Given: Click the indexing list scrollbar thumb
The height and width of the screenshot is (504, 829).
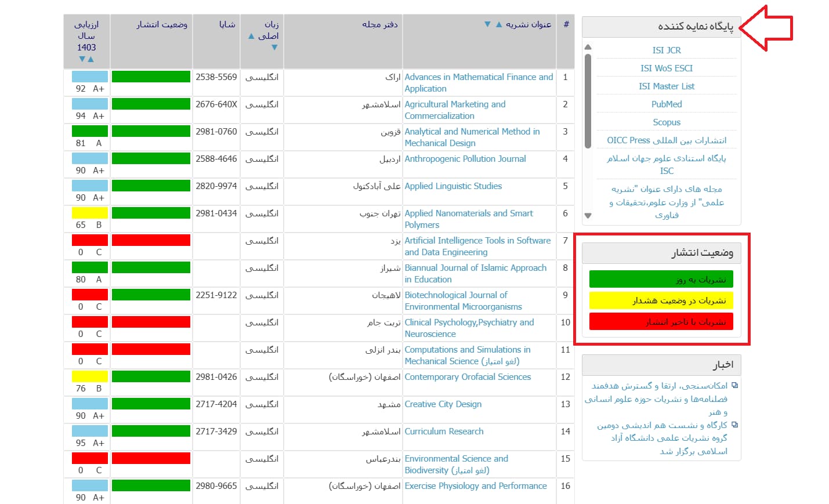Looking at the screenshot, I should coord(588,100).
